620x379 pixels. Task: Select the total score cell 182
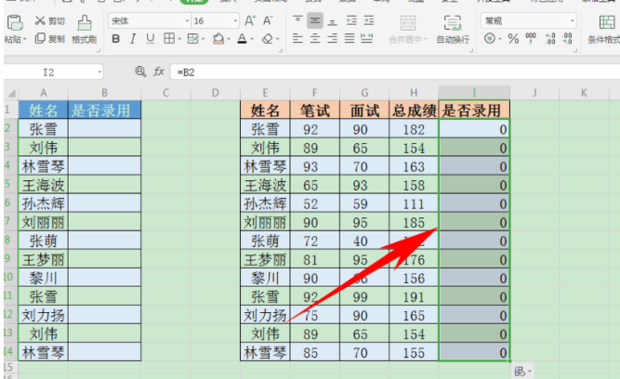tap(414, 129)
